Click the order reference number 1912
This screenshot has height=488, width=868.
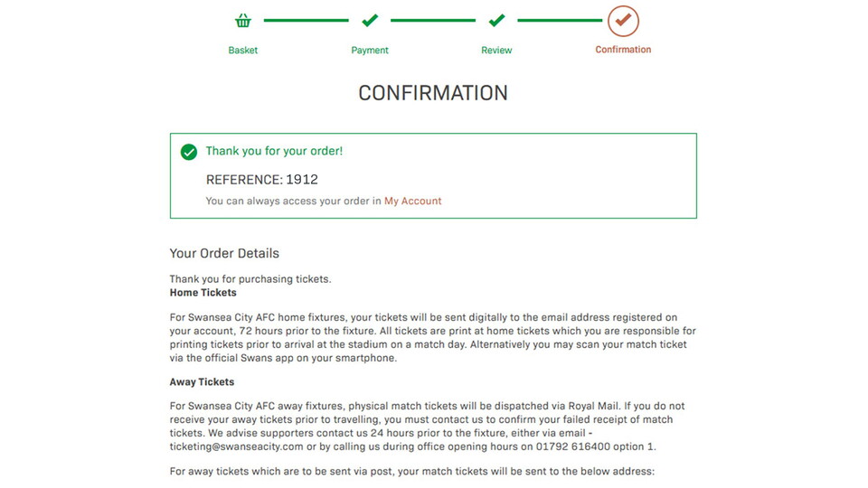[302, 179]
